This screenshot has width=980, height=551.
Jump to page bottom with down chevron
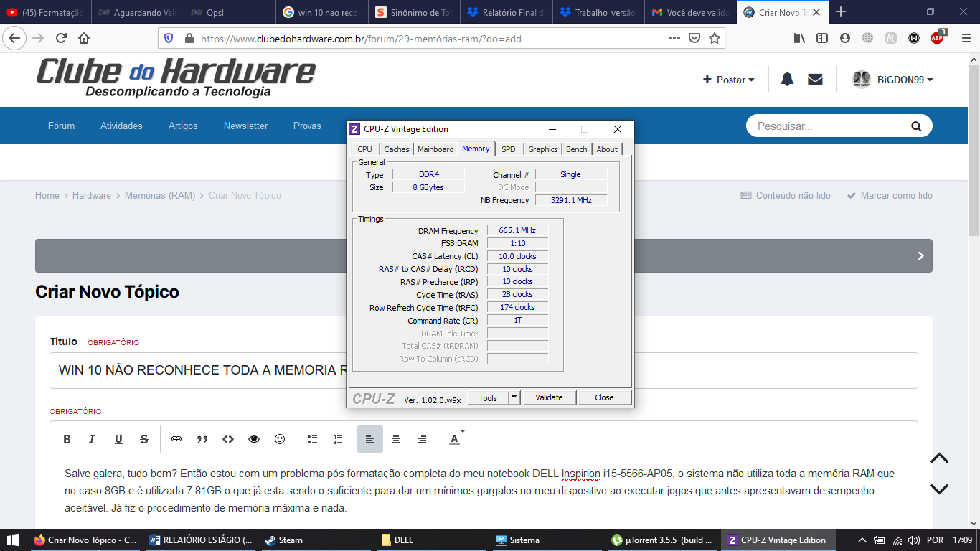(x=939, y=489)
